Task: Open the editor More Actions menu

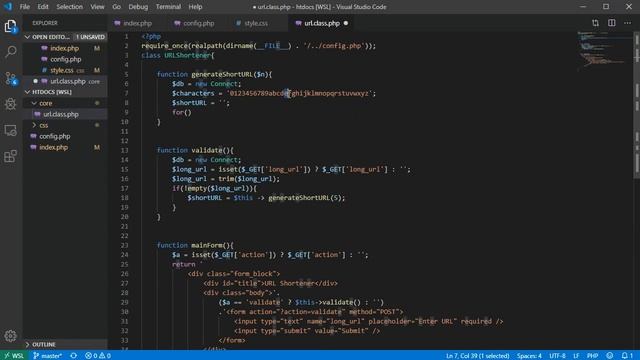Action: click(x=627, y=23)
